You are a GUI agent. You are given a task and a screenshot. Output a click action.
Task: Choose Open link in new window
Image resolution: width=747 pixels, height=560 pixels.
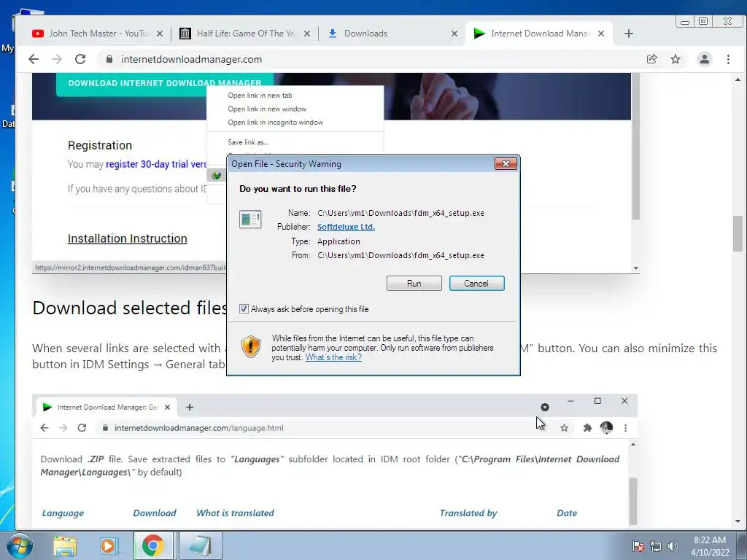pyautogui.click(x=267, y=109)
